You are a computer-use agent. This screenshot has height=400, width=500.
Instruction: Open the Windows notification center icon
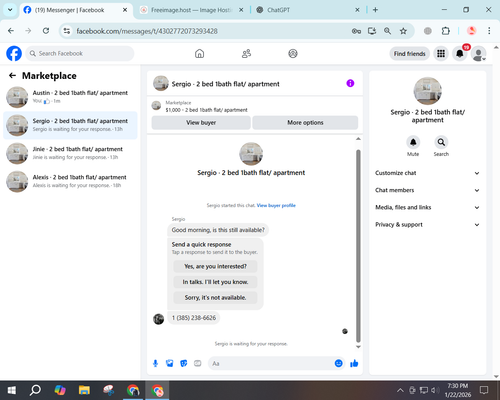click(x=484, y=390)
